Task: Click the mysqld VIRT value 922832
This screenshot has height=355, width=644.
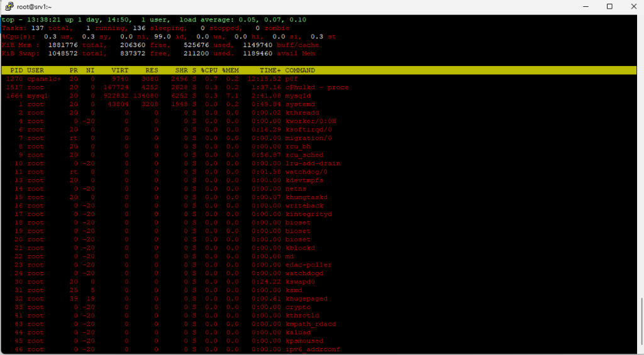Action: pyautogui.click(x=116, y=96)
